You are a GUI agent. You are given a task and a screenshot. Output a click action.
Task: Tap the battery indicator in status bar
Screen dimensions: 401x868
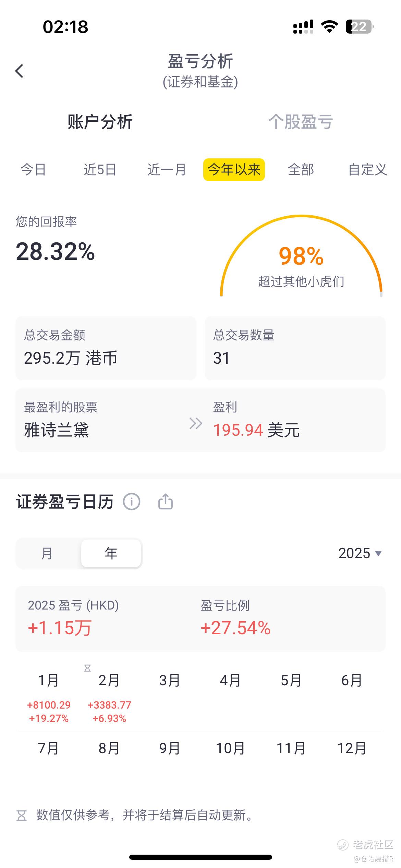pyautogui.click(x=360, y=27)
